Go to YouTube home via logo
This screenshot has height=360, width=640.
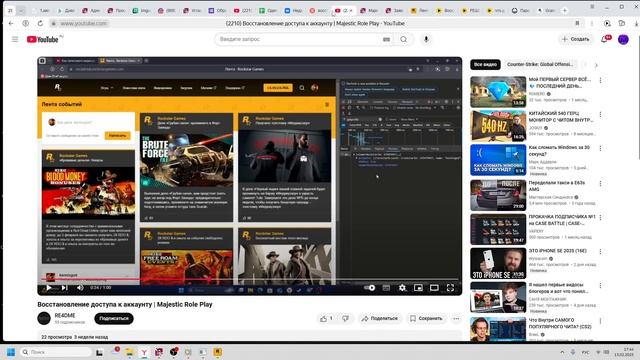click(x=42, y=39)
